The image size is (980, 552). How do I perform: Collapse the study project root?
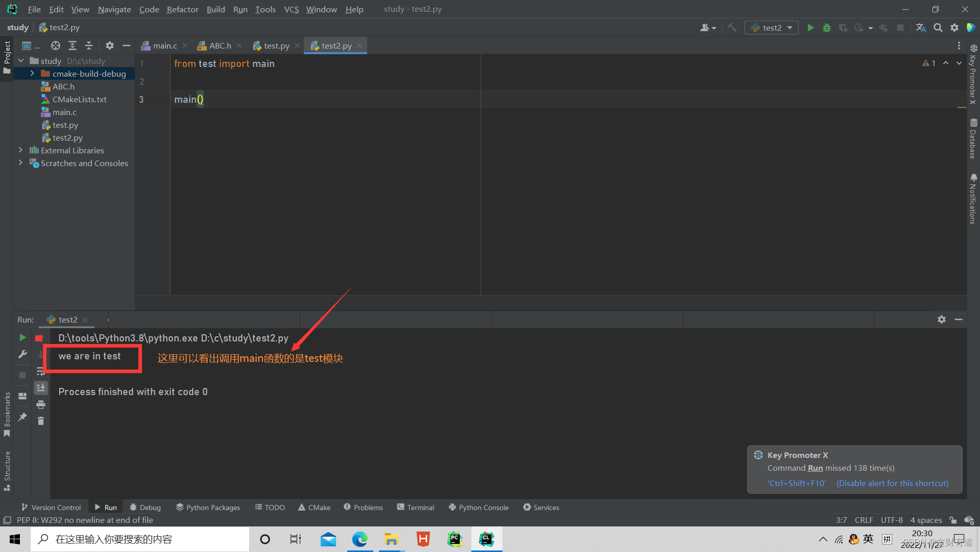tap(21, 61)
